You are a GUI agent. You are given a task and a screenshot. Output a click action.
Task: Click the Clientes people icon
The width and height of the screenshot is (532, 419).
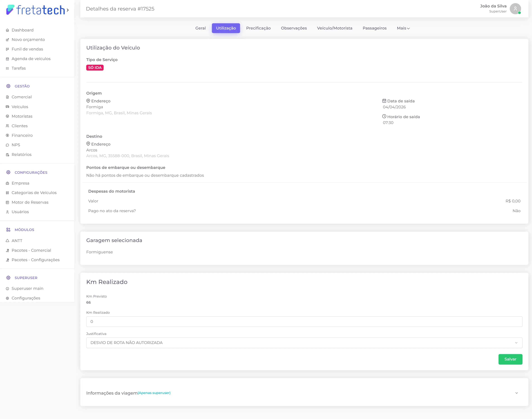point(7,126)
